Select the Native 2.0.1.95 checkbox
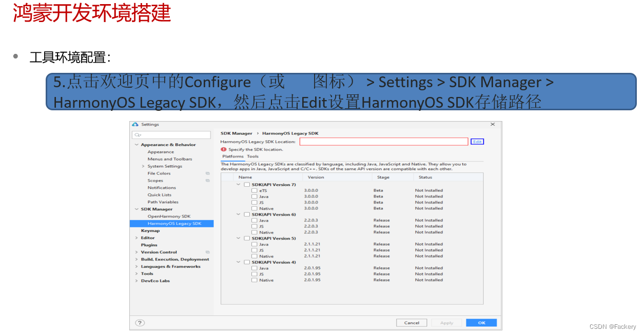The height and width of the screenshot is (335, 644). pos(255,280)
